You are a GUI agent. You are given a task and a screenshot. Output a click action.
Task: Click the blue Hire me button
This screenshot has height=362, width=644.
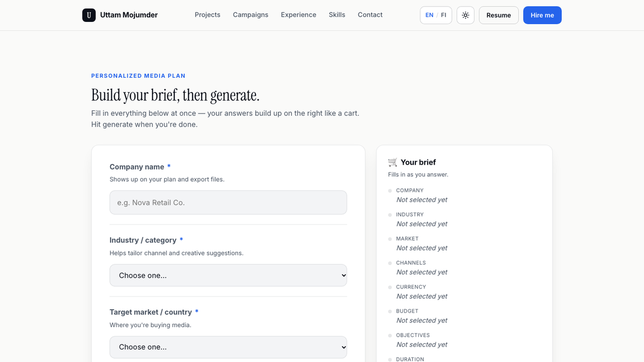click(x=542, y=15)
